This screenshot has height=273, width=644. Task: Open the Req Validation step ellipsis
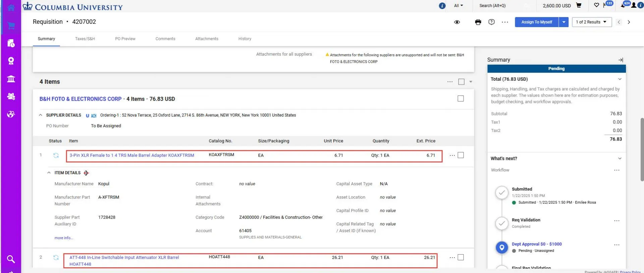tap(617, 221)
